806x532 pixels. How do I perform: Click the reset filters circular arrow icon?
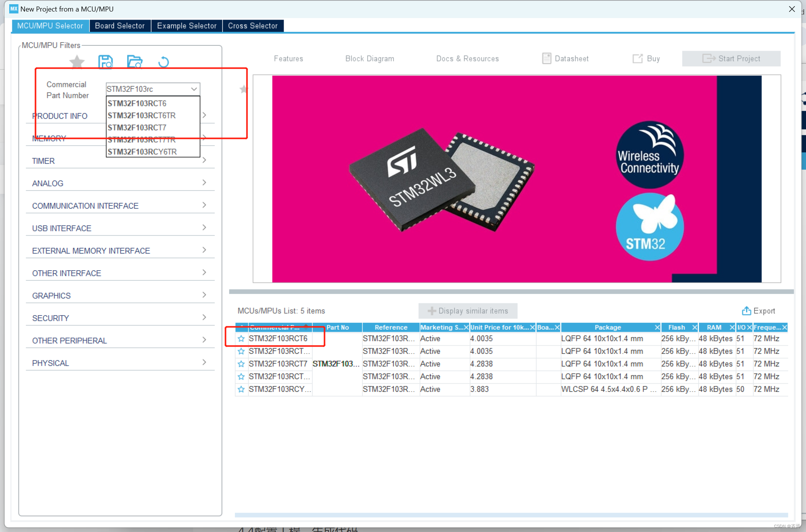(164, 62)
